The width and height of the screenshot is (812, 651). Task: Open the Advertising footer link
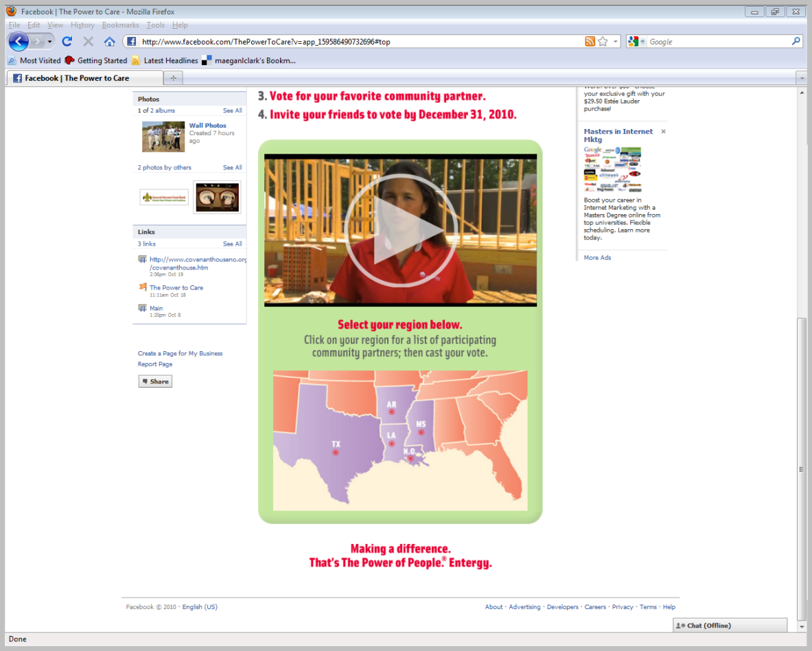524,607
